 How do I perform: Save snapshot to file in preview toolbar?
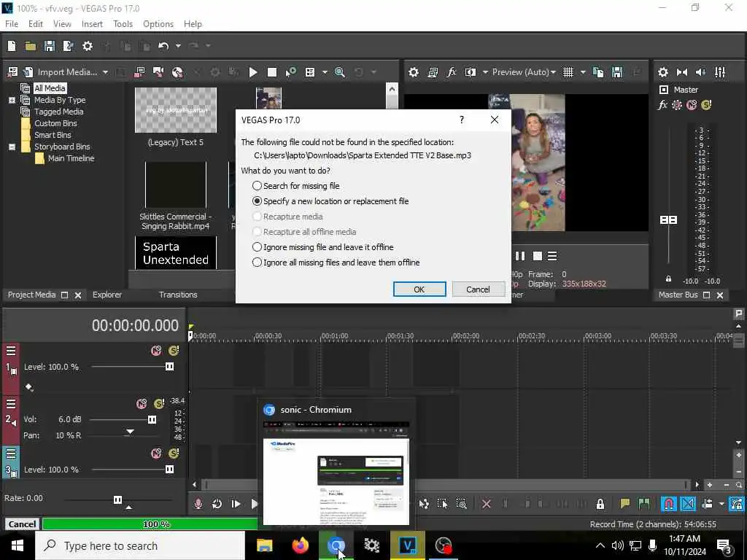click(617, 72)
